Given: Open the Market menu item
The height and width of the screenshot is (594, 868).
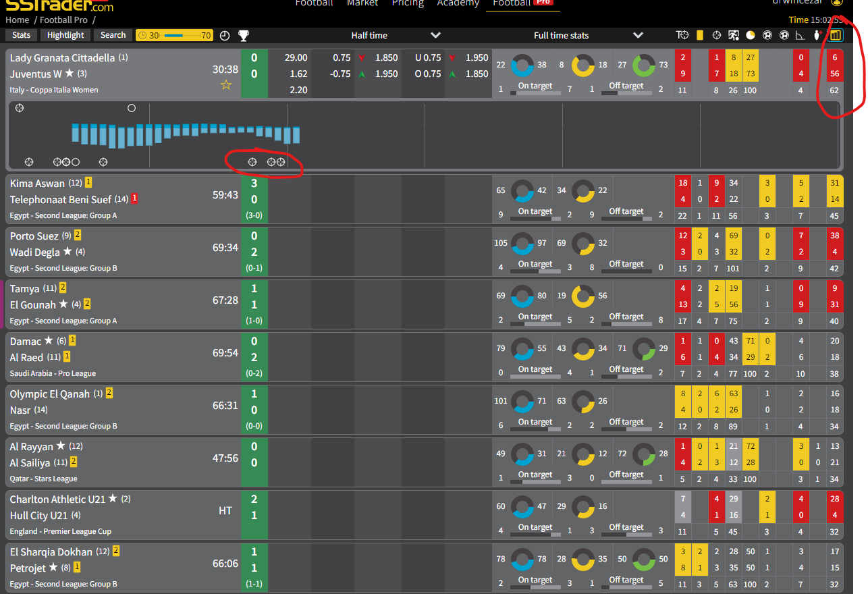Looking at the screenshot, I should click(362, 3).
